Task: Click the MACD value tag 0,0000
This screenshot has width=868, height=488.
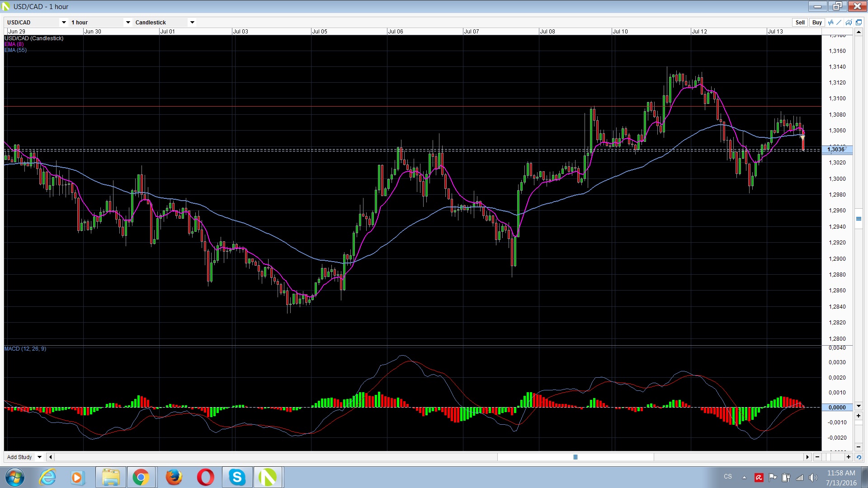Action: [x=837, y=408]
